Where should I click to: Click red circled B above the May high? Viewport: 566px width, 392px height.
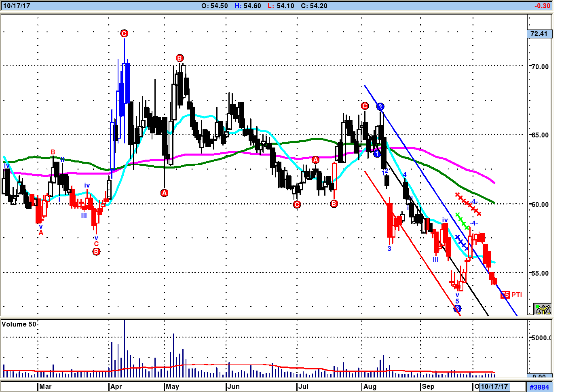click(180, 58)
